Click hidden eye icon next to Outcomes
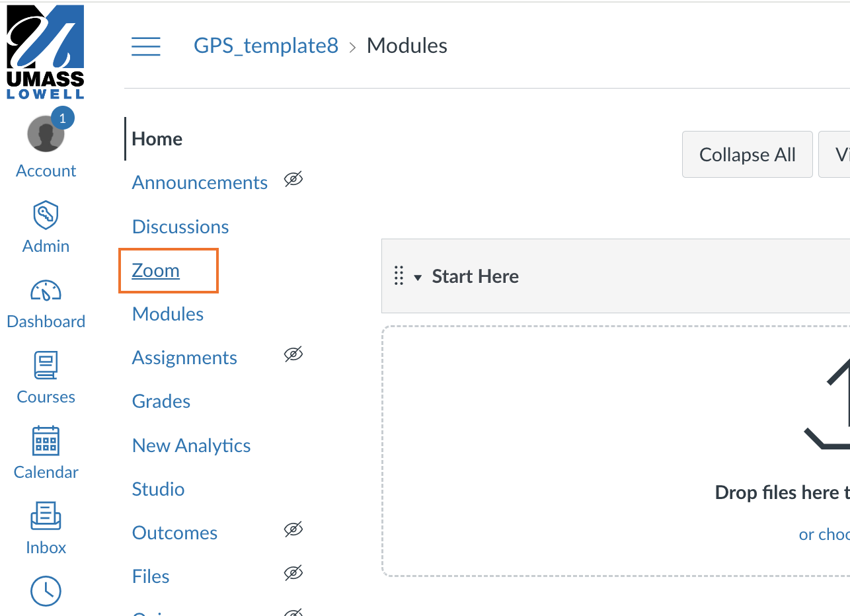 coord(293,529)
